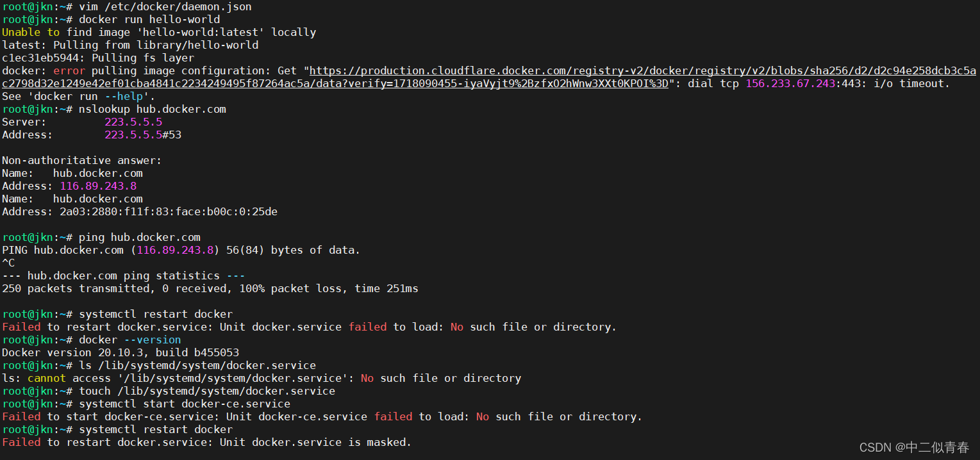Screen dimensions: 980x460
Task: Click the 'Address: 116.89.243.8' line
Action: (x=69, y=186)
